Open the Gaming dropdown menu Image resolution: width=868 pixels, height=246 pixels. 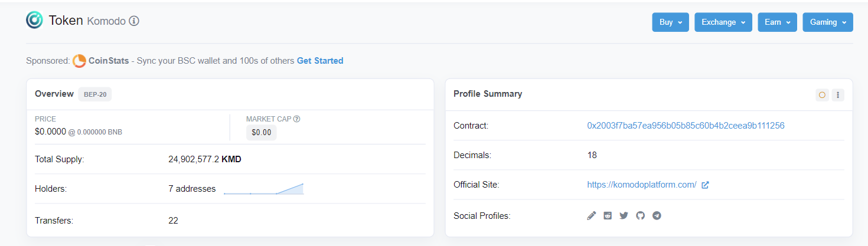click(x=827, y=22)
